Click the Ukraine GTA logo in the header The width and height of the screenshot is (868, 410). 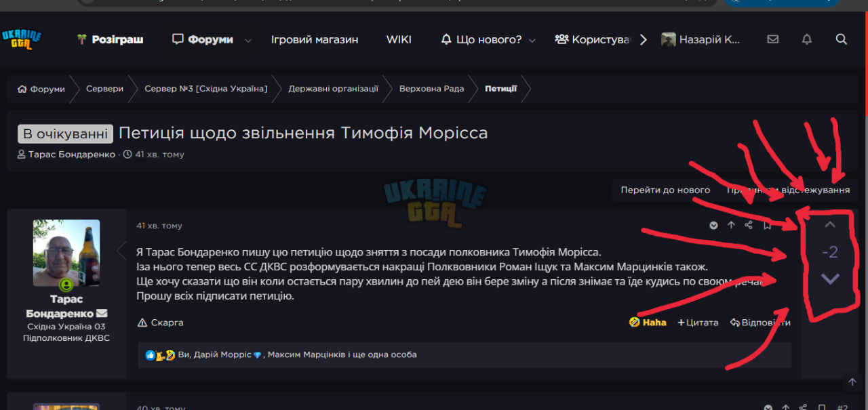coord(22,39)
